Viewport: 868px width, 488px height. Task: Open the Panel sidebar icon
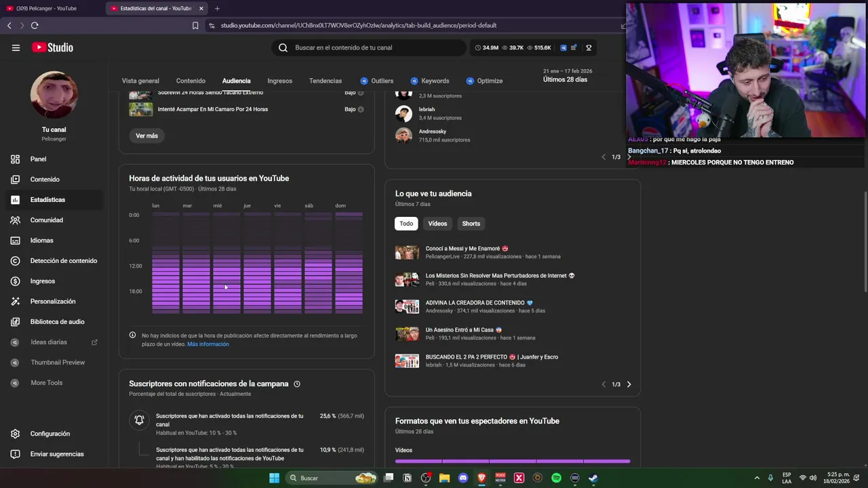pos(15,159)
